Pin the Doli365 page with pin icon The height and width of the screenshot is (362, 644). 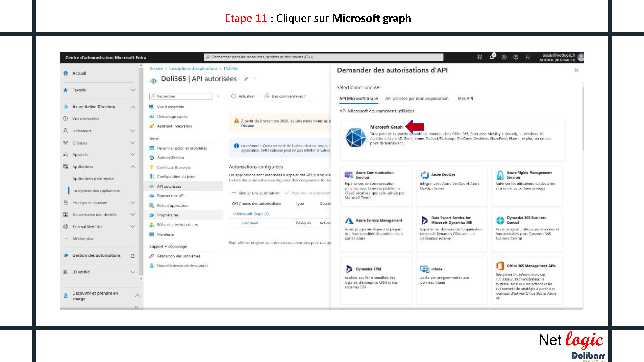246,79
